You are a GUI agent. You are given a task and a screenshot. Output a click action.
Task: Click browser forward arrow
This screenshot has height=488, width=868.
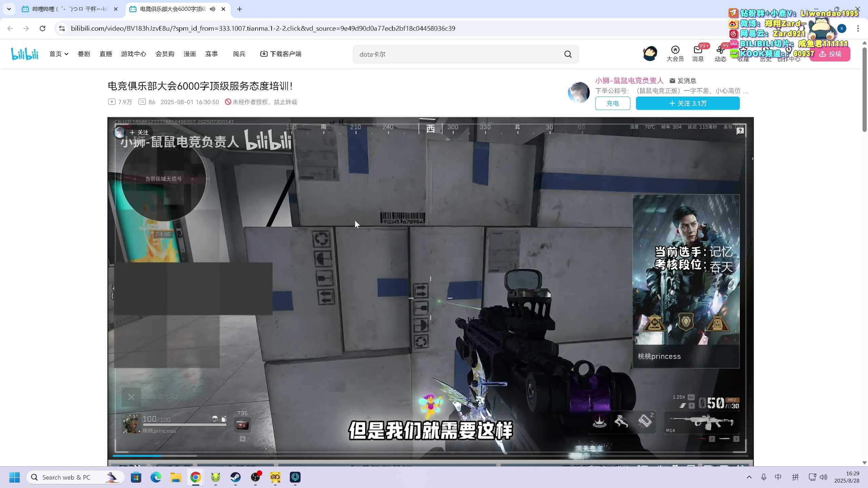click(x=26, y=28)
